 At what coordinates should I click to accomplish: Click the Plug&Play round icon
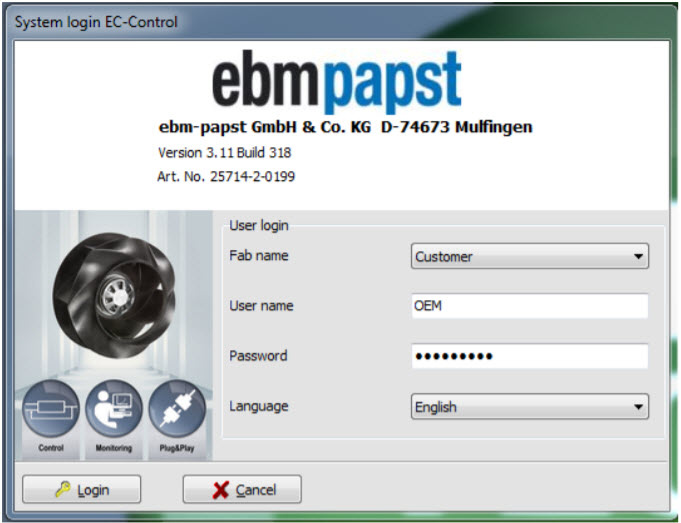tap(177, 409)
